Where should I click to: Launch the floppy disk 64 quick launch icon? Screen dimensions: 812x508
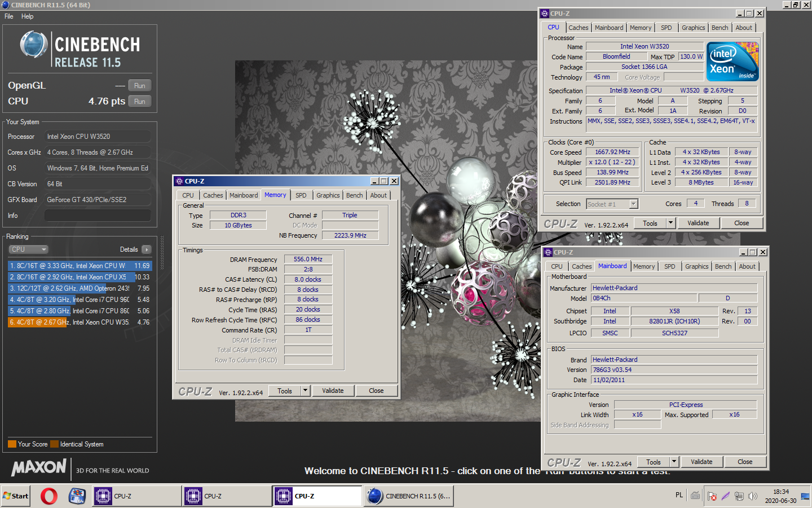click(x=77, y=496)
